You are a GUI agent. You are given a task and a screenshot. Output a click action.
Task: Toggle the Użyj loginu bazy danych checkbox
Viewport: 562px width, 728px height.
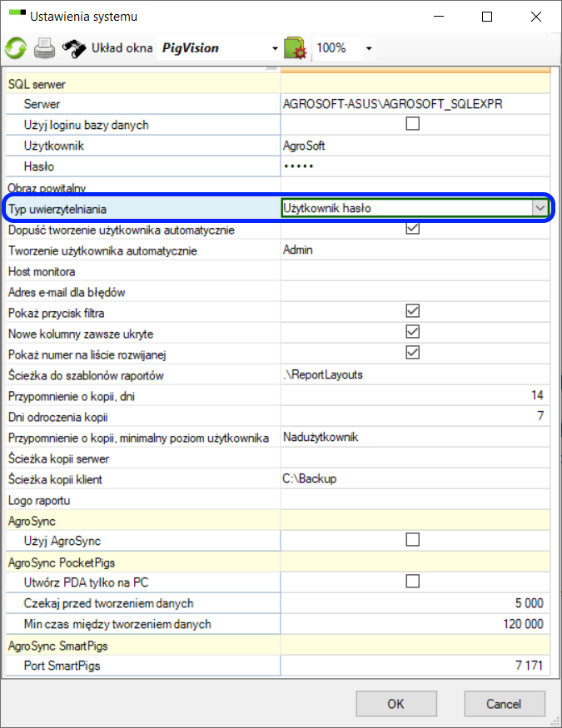(412, 123)
